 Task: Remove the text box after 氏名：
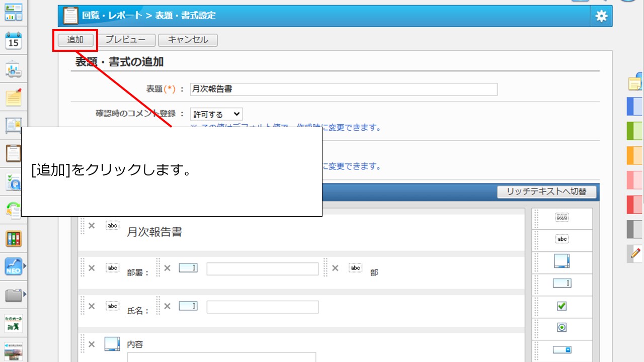(167, 306)
